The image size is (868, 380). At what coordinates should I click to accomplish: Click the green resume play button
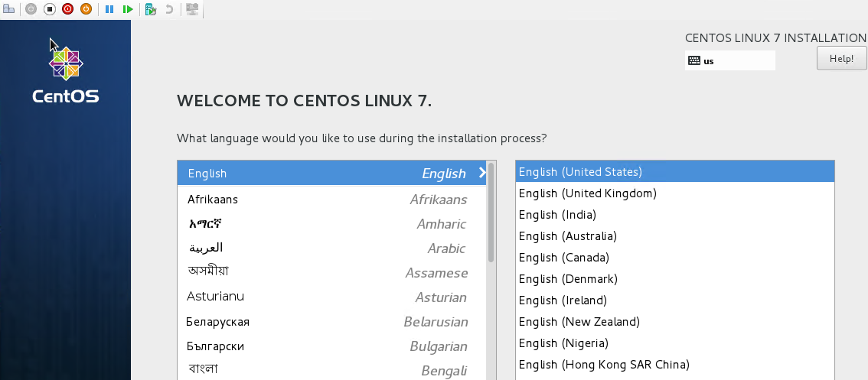(128, 9)
